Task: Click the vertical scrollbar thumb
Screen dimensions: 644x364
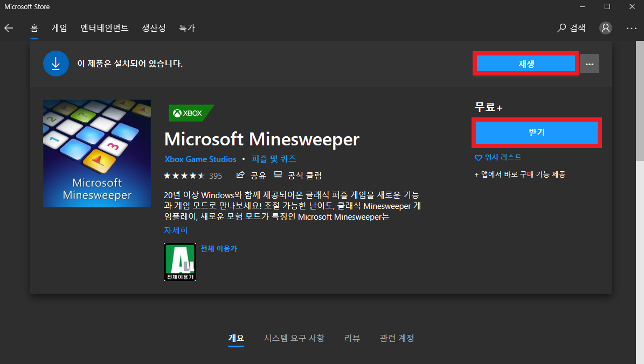Action: pyautogui.click(x=640, y=101)
